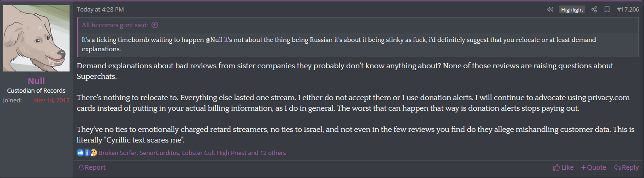Click the share icon in post header
Viewport: 644px width, 178px height.
tap(594, 9)
